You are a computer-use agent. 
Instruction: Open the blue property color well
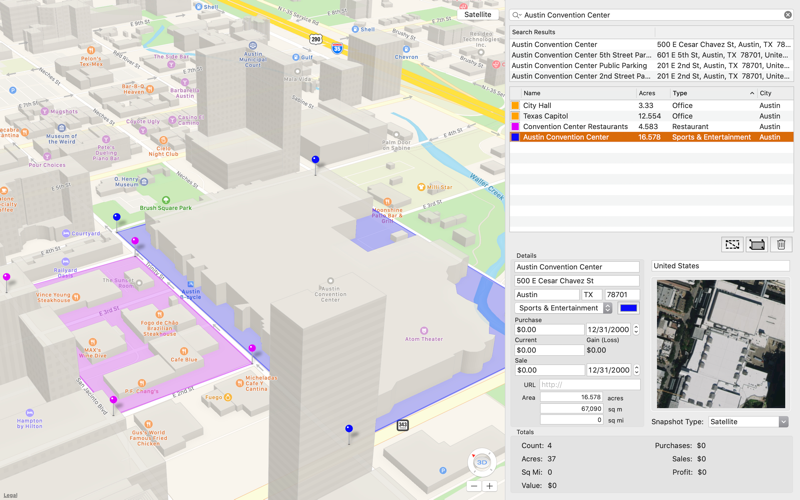pos(628,308)
